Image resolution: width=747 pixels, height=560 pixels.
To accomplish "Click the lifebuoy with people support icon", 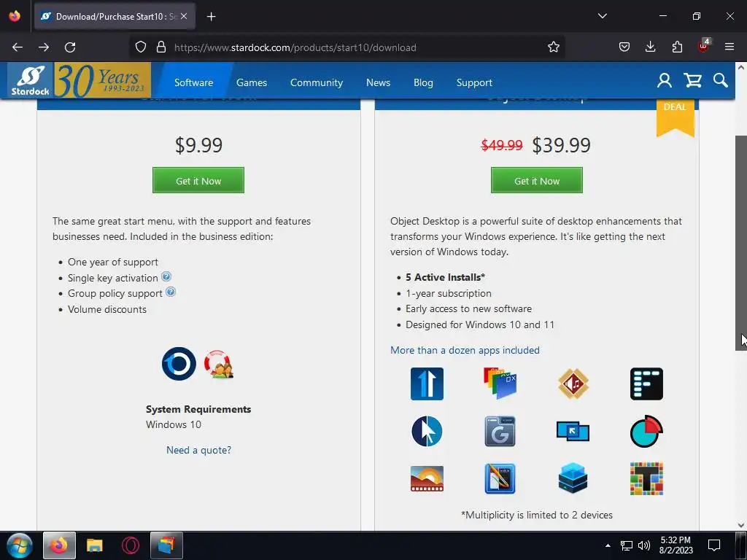I will tap(219, 365).
